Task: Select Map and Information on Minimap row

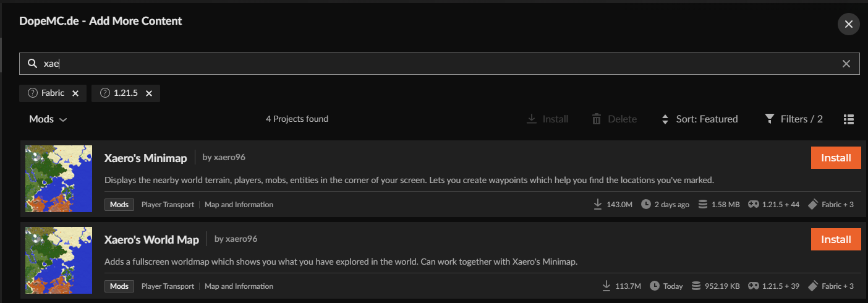Action: pyautogui.click(x=239, y=205)
